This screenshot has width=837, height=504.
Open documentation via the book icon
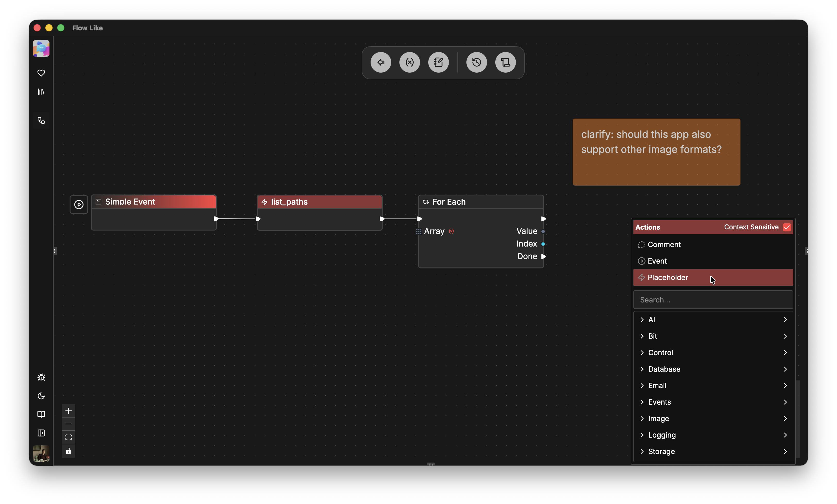pos(41,414)
